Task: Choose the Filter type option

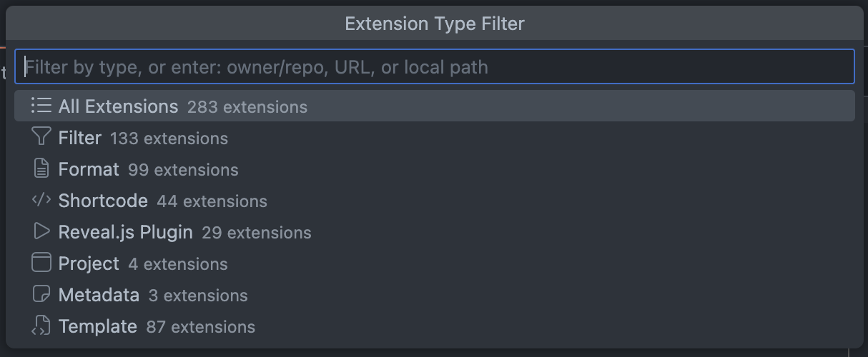Action: pyautogui.click(x=80, y=138)
